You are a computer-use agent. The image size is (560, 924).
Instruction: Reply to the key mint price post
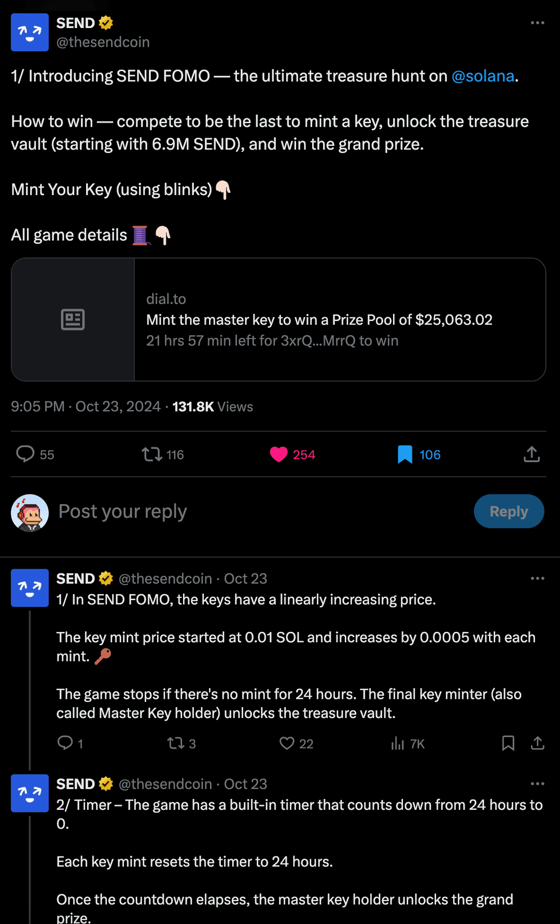click(65, 743)
